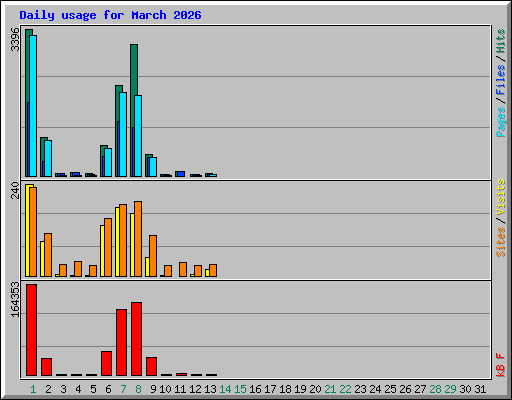
Task: Click day 21 on the x-axis
Action: coord(330,389)
